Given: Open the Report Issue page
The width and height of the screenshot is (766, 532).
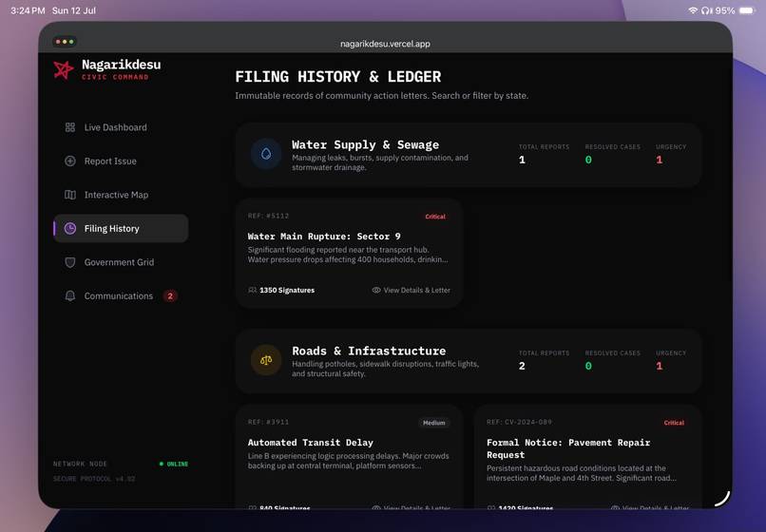Looking at the screenshot, I should pyautogui.click(x=121, y=161).
